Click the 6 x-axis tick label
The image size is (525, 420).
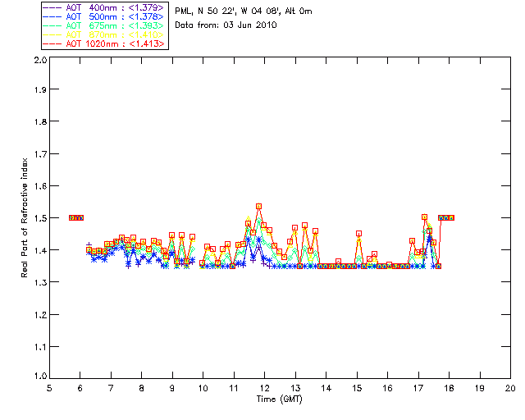click(80, 388)
